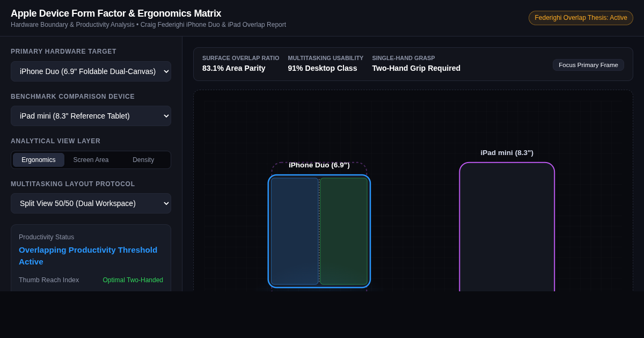Select the iPad mini device frame
The height and width of the screenshot is (338, 644).
tap(507, 227)
